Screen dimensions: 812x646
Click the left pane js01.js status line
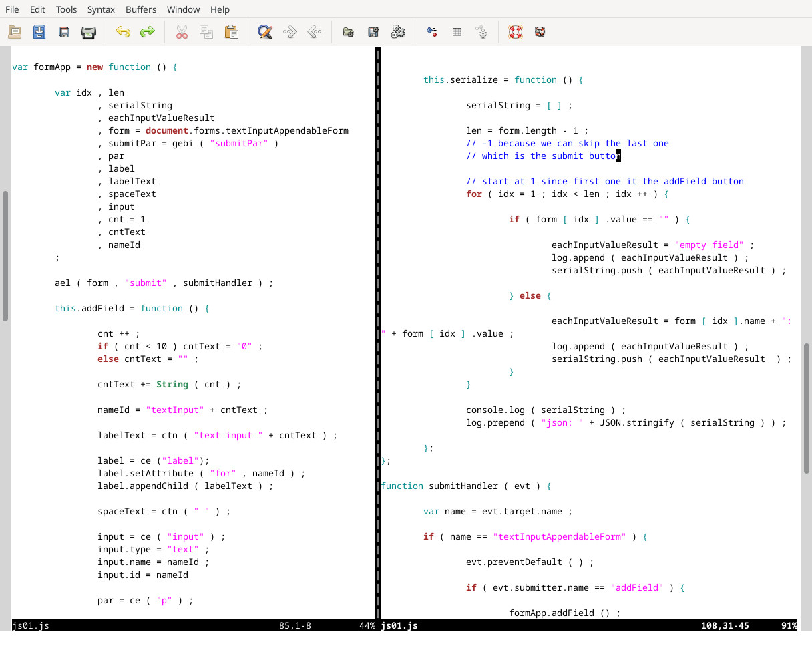tap(31, 626)
